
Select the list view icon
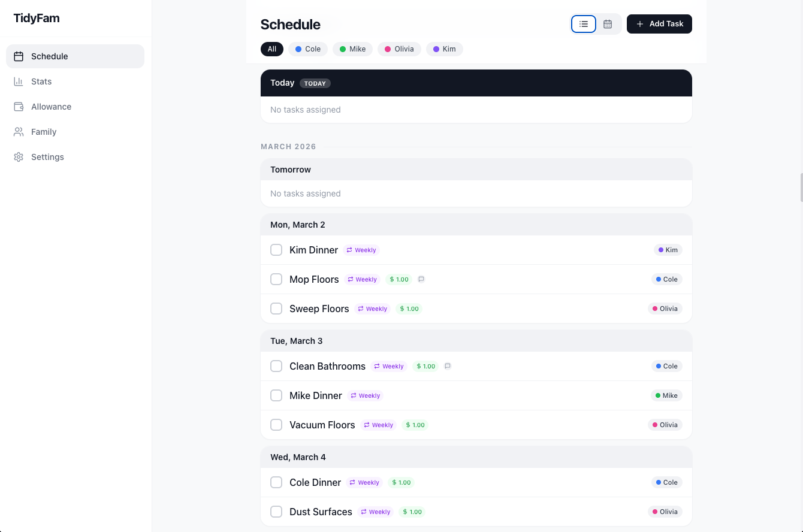(x=583, y=24)
